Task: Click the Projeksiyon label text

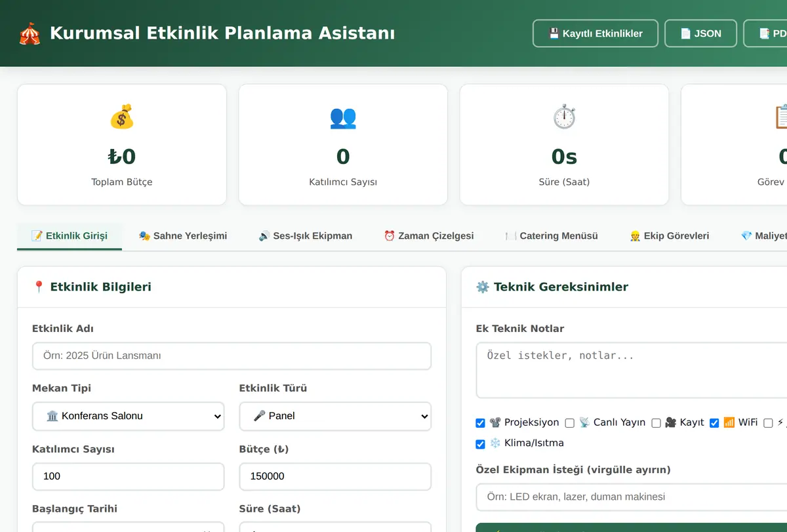Action: point(532,422)
